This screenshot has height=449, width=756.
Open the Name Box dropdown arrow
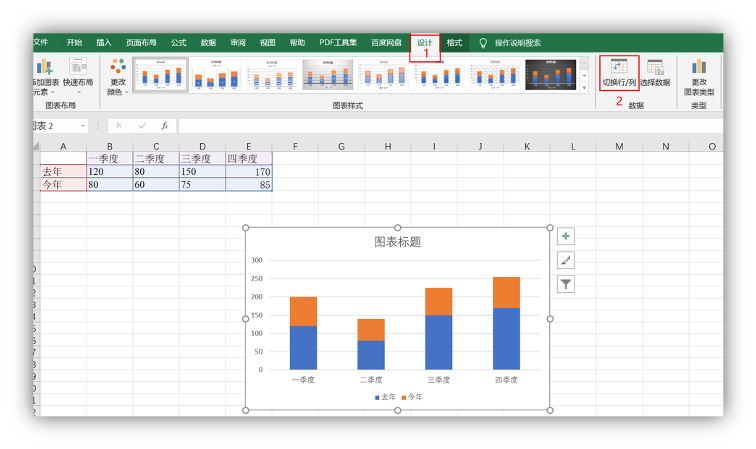(83, 126)
